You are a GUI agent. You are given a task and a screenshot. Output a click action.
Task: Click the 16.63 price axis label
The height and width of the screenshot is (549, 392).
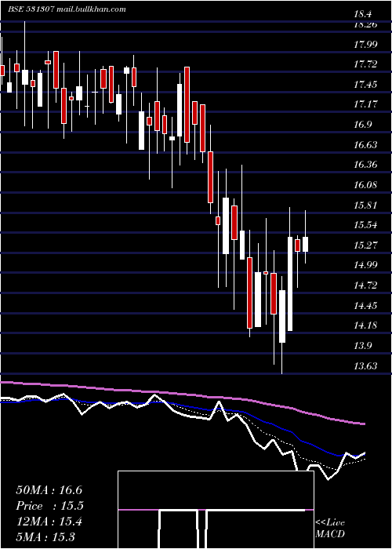(x=365, y=145)
